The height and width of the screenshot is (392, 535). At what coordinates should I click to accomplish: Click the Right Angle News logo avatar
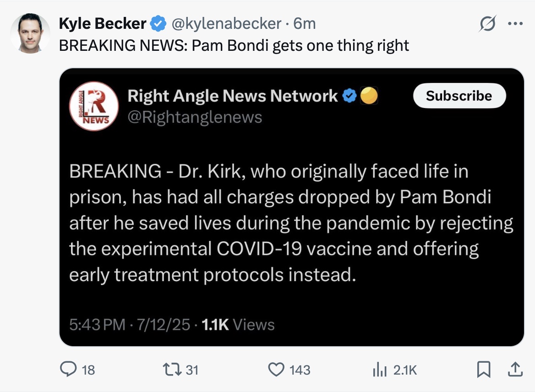[94, 106]
